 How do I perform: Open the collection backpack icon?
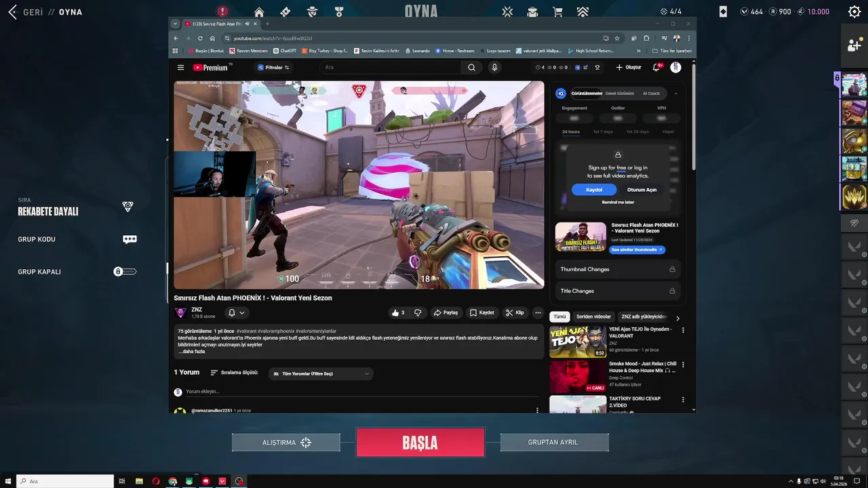pos(533,12)
